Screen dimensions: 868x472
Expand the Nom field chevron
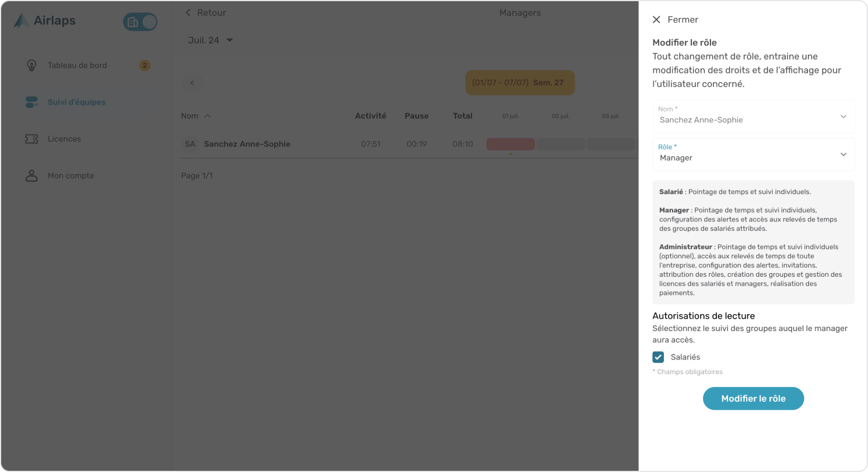coord(843,117)
